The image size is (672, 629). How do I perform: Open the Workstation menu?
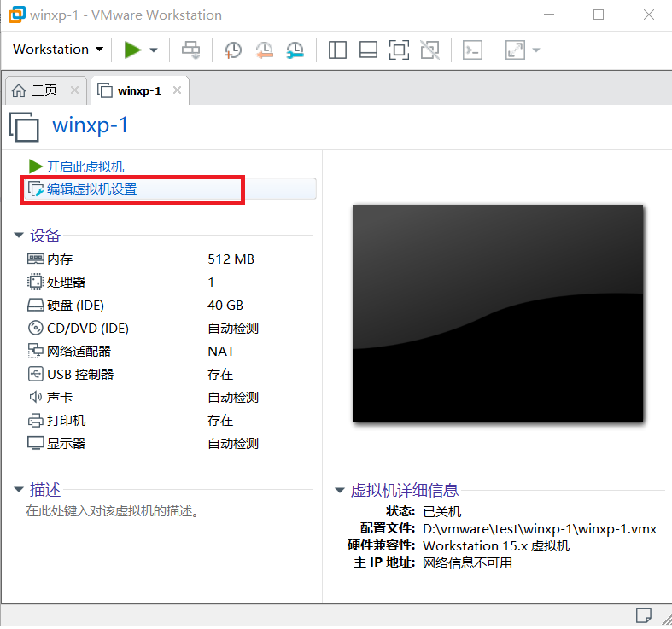click(x=58, y=50)
